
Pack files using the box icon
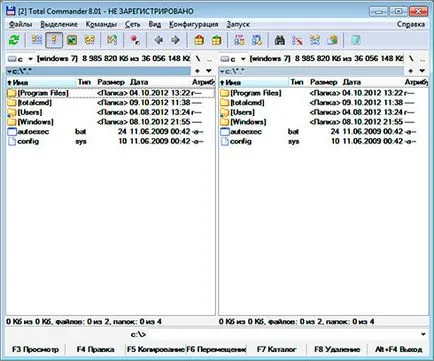point(199,40)
